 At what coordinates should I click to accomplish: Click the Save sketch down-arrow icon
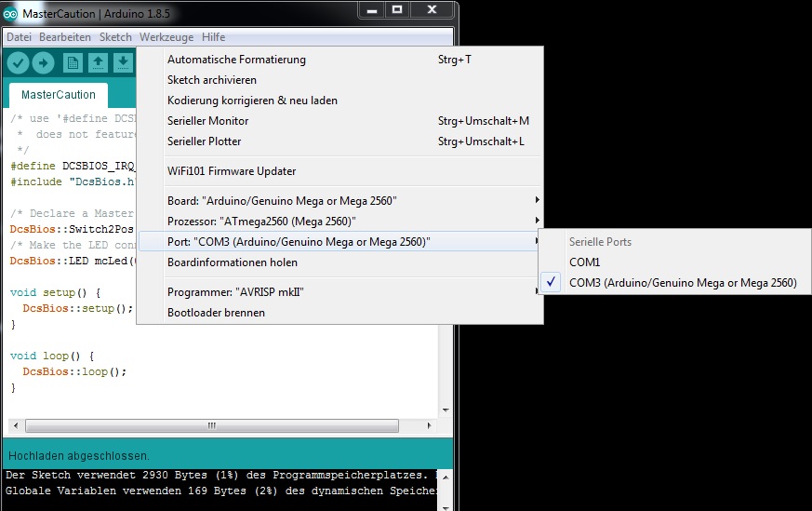click(x=123, y=63)
